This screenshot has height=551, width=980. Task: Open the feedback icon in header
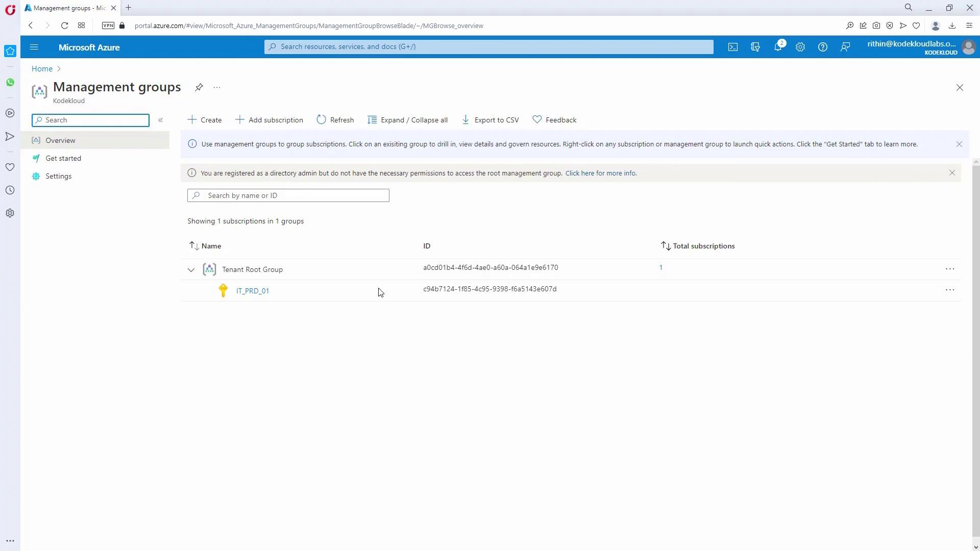pyautogui.click(x=845, y=47)
